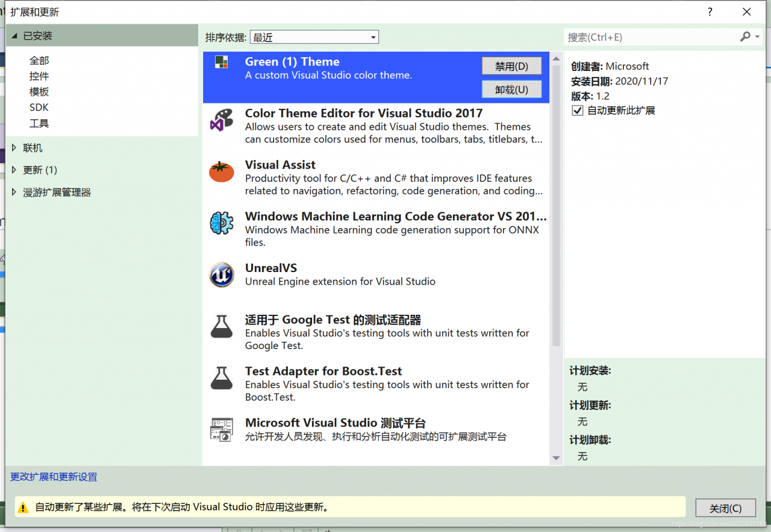Click the extension list scrollbar thumb
Screen dimensions: 771x532
(x=556, y=204)
